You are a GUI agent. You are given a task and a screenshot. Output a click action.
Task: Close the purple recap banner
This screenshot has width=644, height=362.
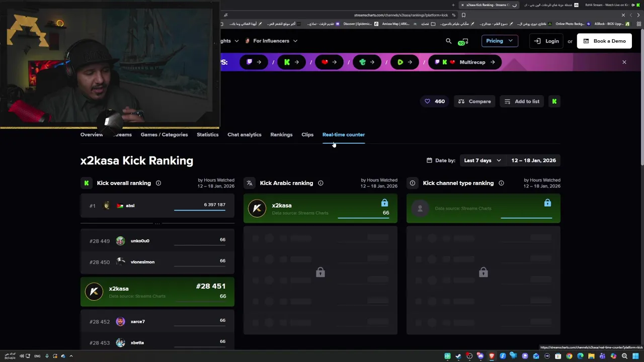(x=624, y=62)
